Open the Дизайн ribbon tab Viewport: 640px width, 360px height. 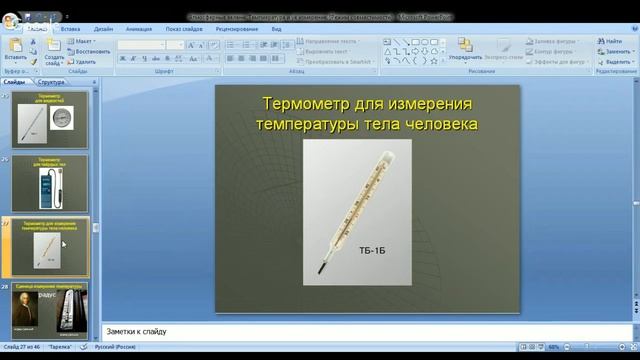pyautogui.click(x=103, y=29)
